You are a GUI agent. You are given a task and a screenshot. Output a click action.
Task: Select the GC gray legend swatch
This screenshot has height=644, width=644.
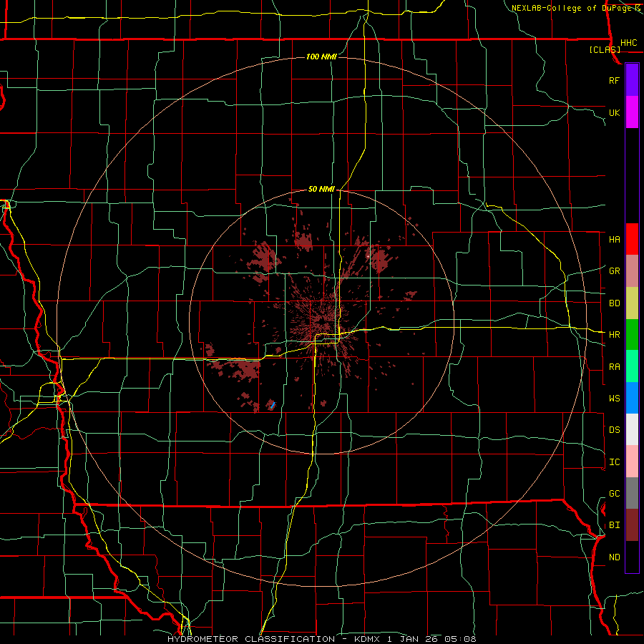(632, 493)
